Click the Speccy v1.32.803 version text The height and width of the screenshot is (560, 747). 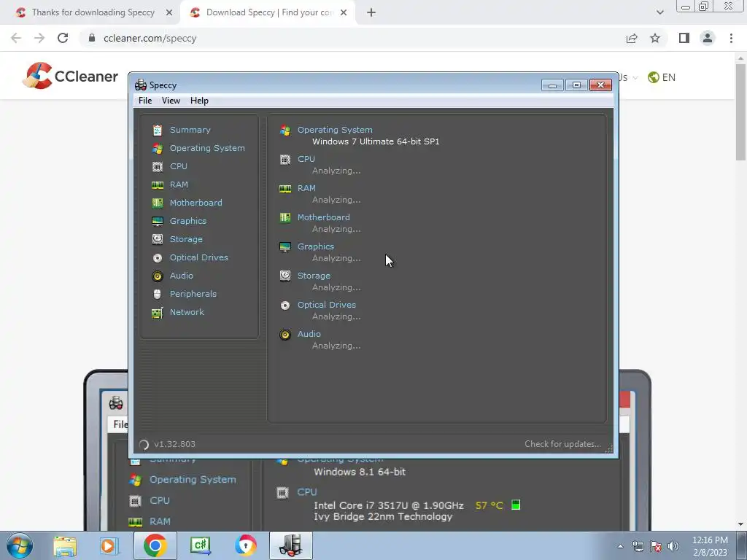(x=174, y=444)
